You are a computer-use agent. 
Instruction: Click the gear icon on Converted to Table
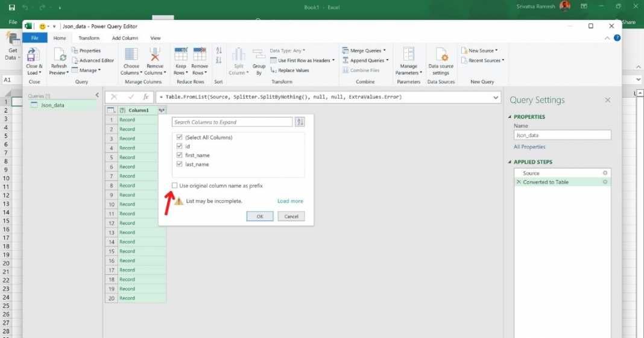pyautogui.click(x=605, y=182)
